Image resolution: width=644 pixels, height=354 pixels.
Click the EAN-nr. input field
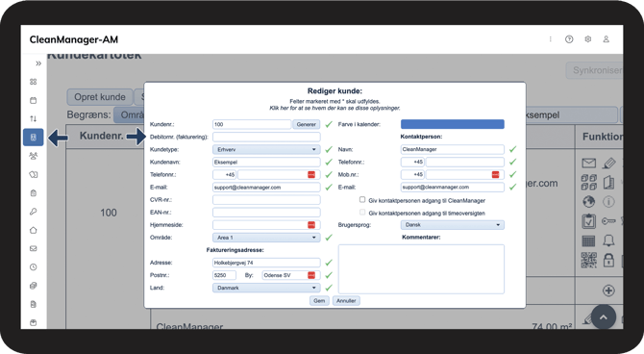(266, 213)
